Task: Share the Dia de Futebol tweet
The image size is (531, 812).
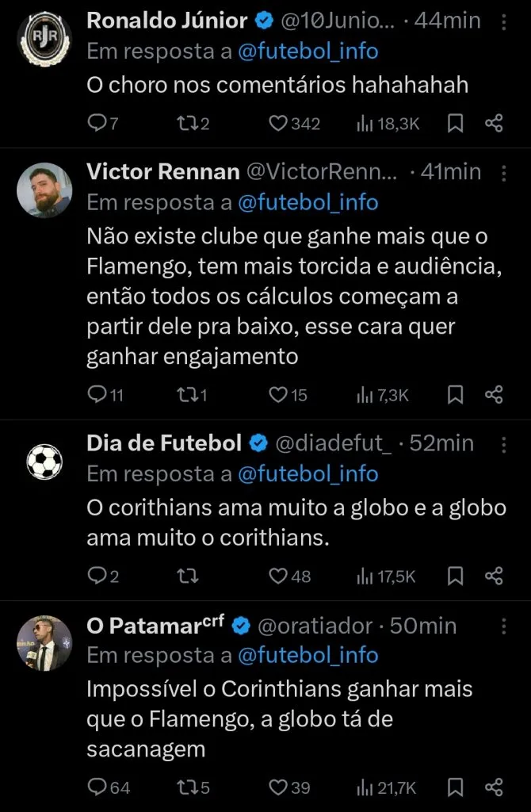Action: point(494,576)
